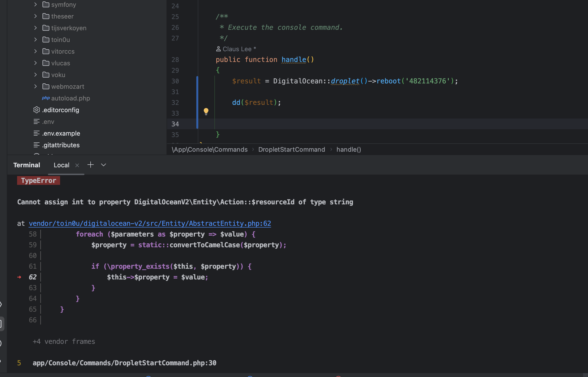Image resolution: width=588 pixels, height=377 pixels.
Task: Expand the voku folder chevron
Action: coord(36,75)
